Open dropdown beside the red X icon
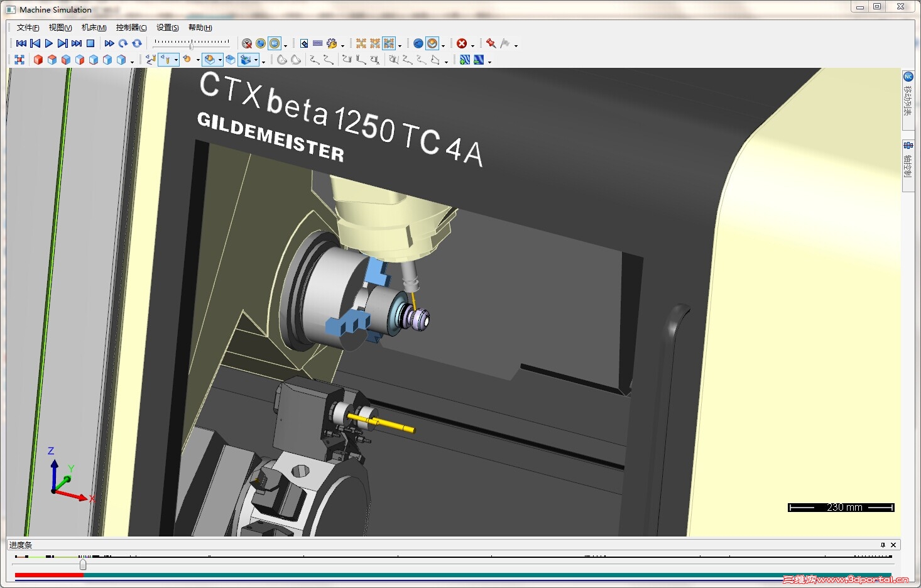The image size is (921, 588). 472,45
